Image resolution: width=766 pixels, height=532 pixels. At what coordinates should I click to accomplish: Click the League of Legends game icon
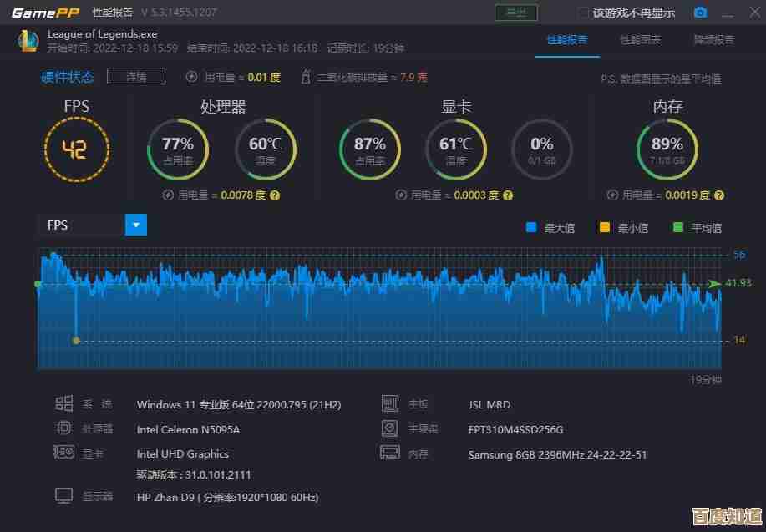click(x=26, y=40)
